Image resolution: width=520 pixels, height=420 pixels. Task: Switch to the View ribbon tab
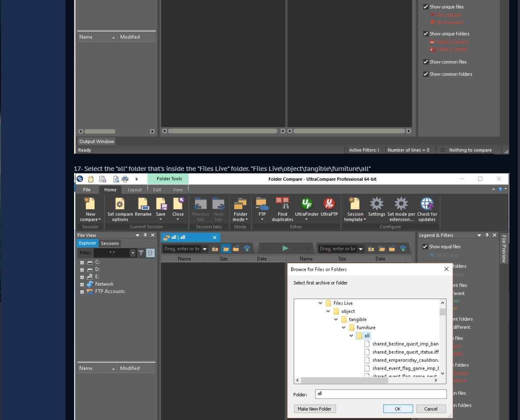tap(178, 190)
